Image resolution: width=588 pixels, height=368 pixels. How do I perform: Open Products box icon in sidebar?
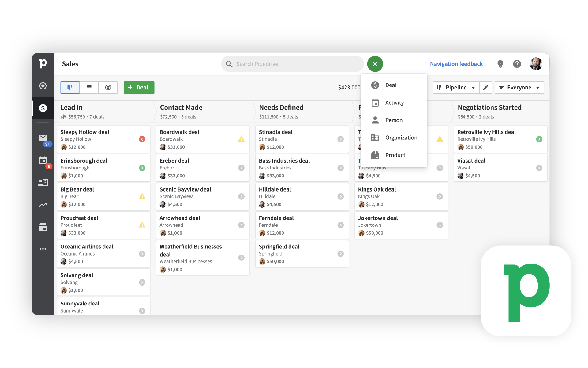43,227
